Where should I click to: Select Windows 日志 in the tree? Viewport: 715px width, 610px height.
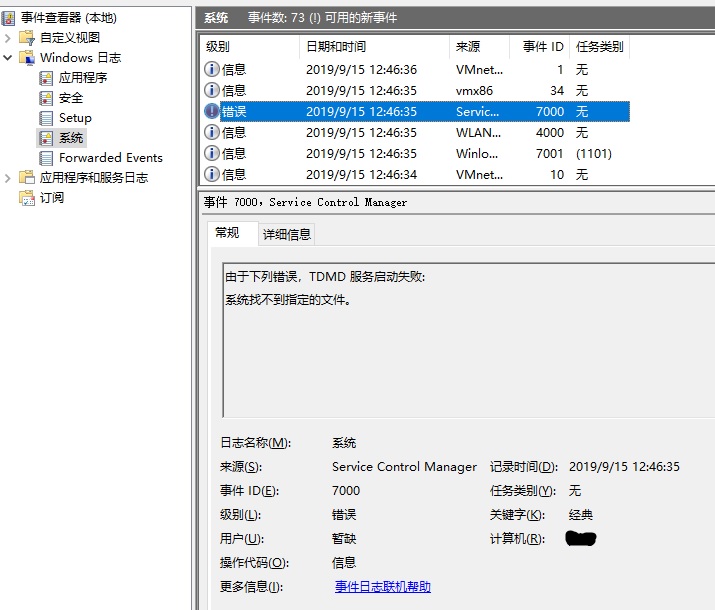(80, 57)
